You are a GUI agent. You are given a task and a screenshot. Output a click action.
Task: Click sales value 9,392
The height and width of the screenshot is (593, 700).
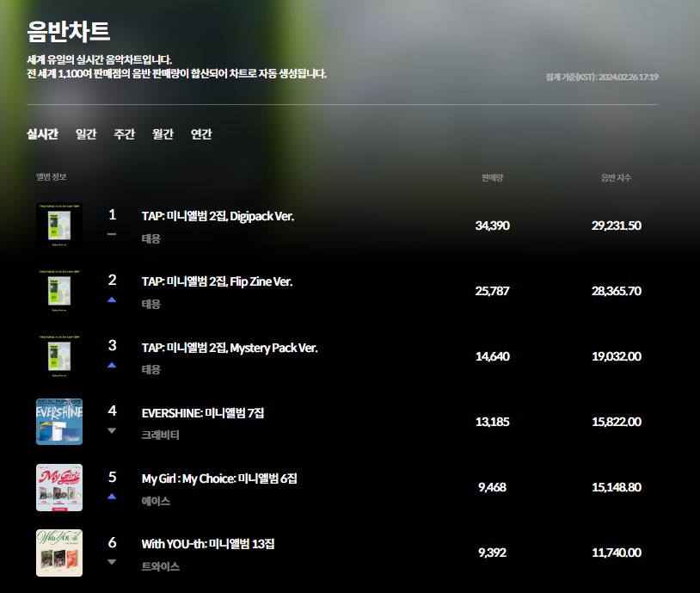(493, 553)
